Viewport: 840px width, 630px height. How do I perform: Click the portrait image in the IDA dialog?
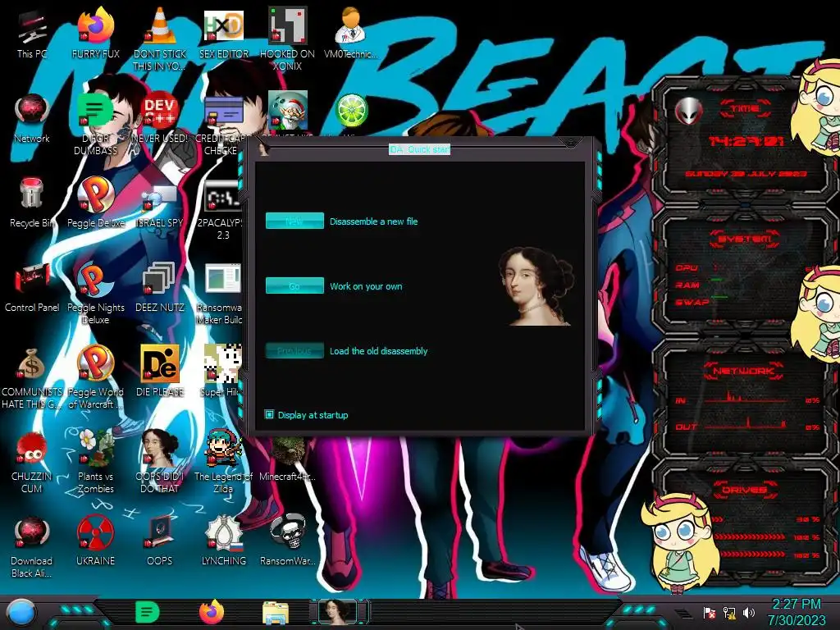point(536,285)
